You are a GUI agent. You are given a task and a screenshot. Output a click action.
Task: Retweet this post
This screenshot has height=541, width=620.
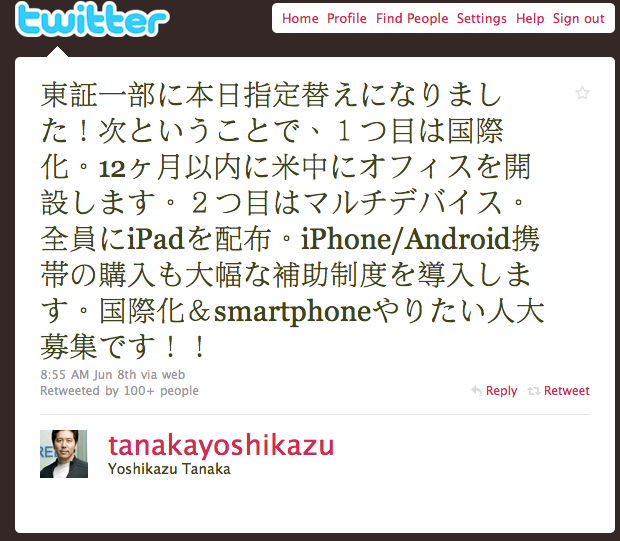point(567,391)
